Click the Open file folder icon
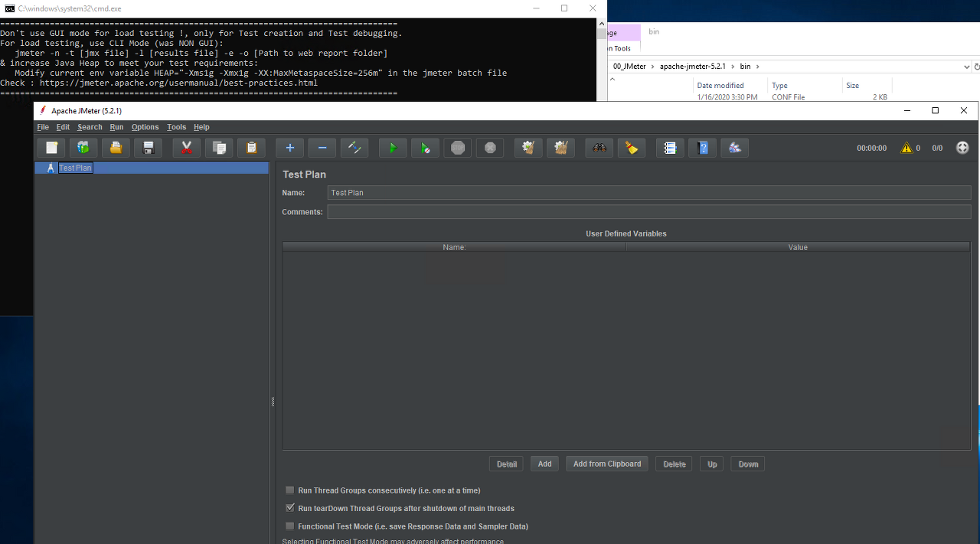Viewport: 980px width, 544px height. click(116, 148)
